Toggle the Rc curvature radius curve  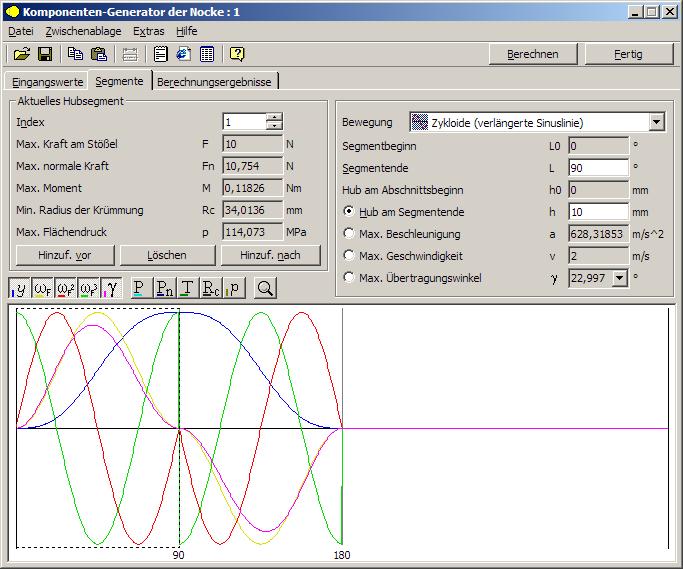211,289
